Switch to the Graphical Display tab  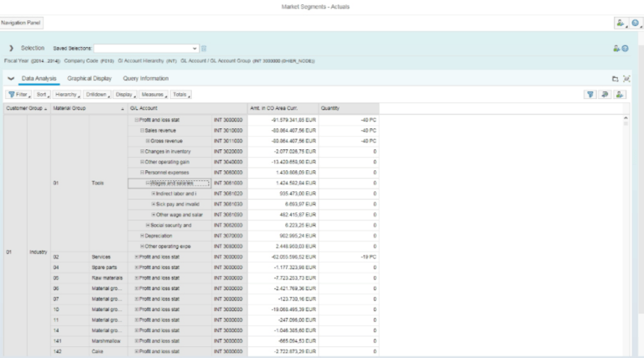point(90,78)
